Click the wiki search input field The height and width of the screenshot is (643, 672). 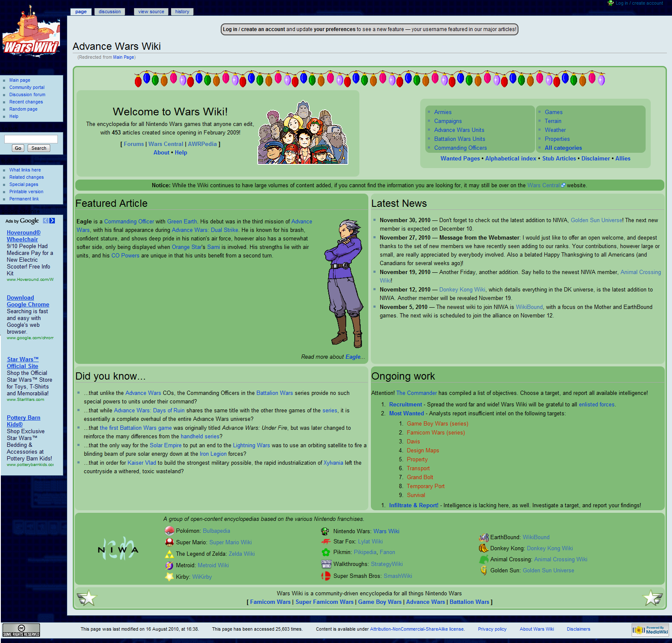point(31,139)
